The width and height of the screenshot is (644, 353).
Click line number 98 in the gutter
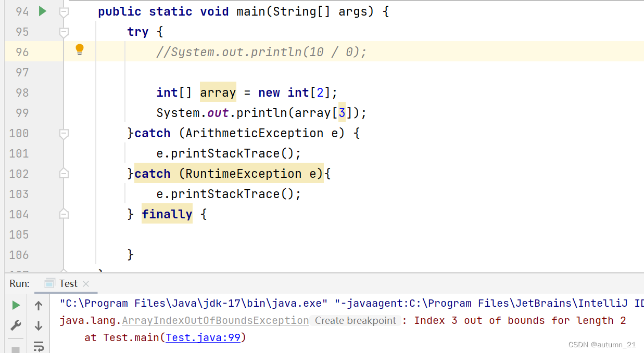[x=22, y=93]
